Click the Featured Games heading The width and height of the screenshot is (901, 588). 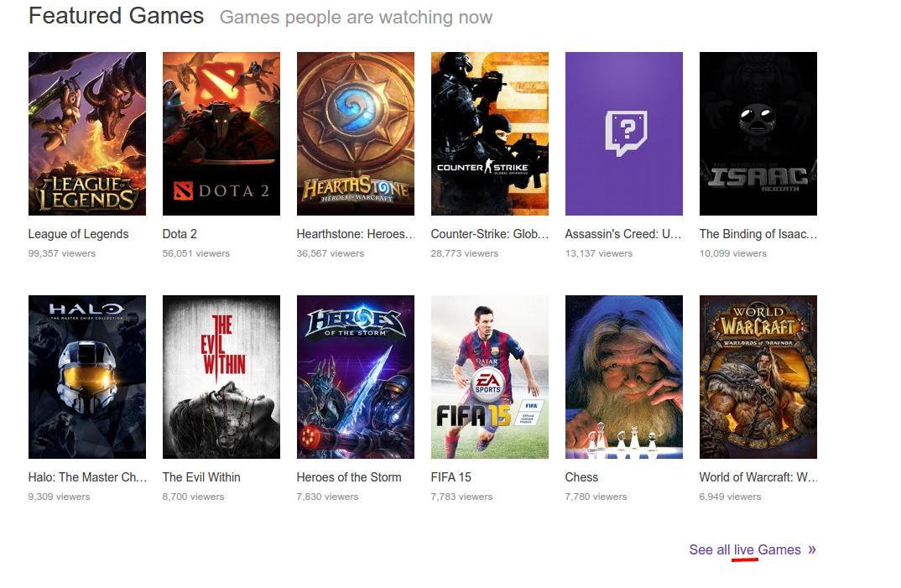pos(116,16)
